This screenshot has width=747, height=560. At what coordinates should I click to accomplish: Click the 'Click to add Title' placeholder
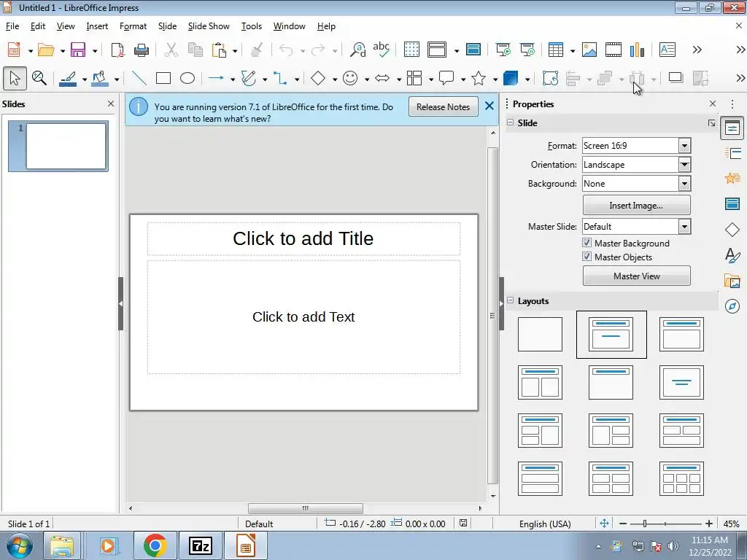(x=303, y=238)
